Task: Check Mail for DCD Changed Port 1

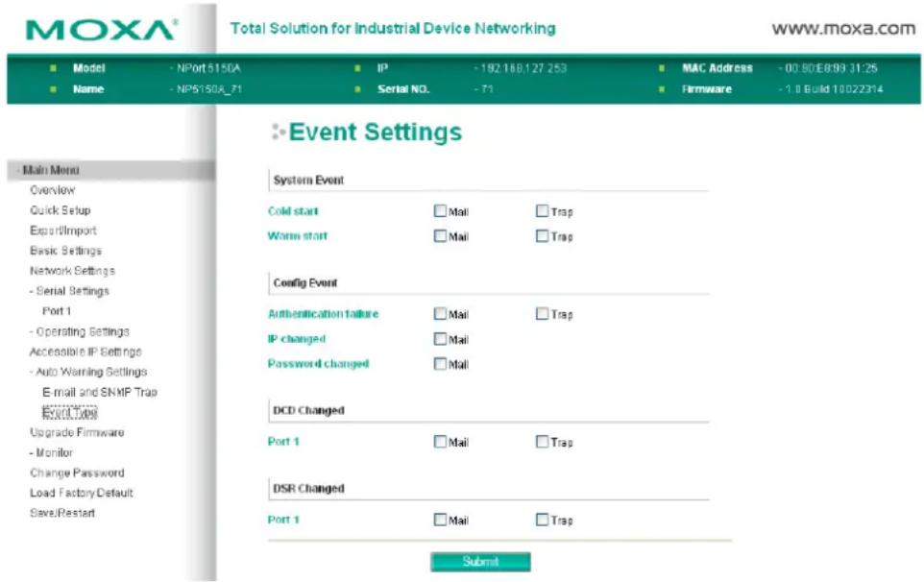Action: [x=440, y=442]
